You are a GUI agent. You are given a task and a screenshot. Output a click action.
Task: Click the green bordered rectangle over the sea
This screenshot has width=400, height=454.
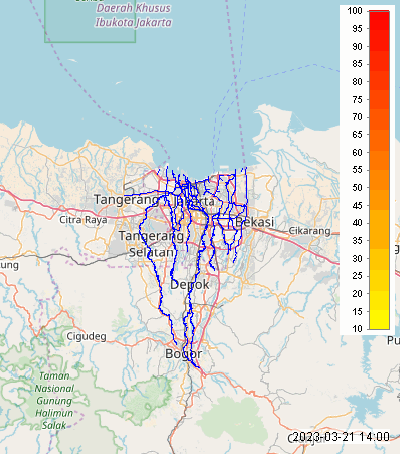click(x=90, y=21)
